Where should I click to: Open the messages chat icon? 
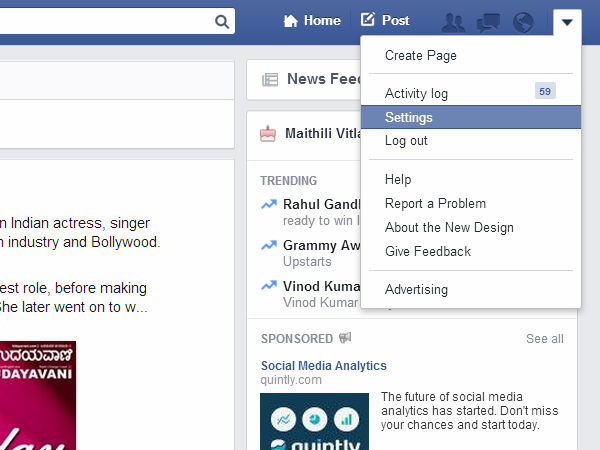click(488, 23)
